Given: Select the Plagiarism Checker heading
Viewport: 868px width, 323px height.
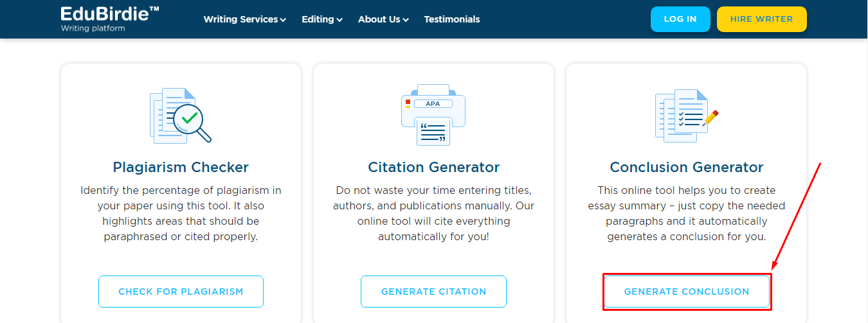Looking at the screenshot, I should pos(181,168).
